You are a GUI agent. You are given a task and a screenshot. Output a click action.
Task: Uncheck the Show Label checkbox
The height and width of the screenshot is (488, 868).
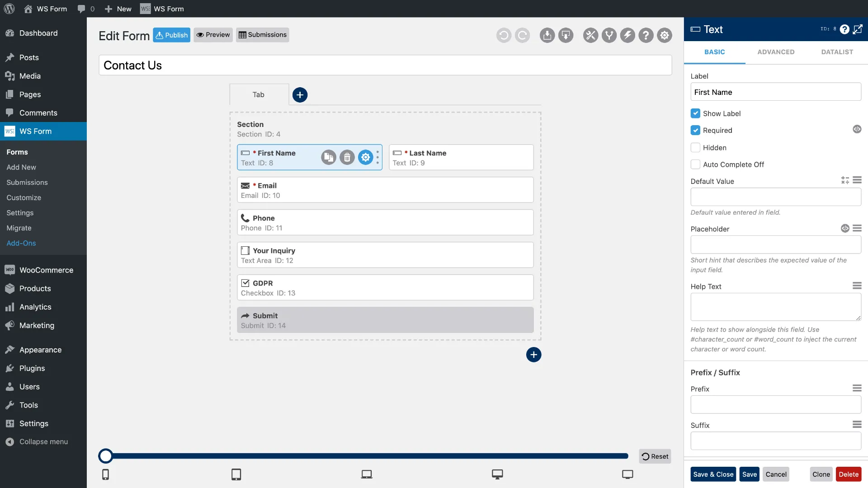695,113
